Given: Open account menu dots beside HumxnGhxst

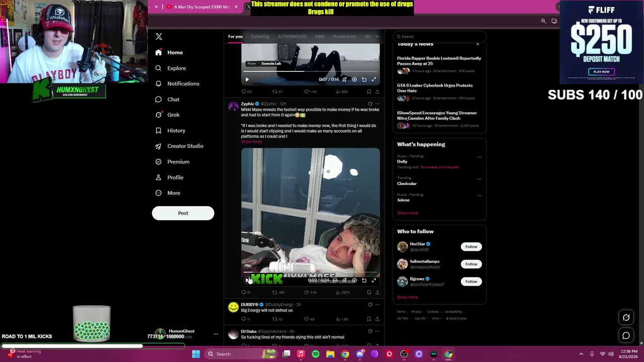Looking at the screenshot, I should pos(216,334).
